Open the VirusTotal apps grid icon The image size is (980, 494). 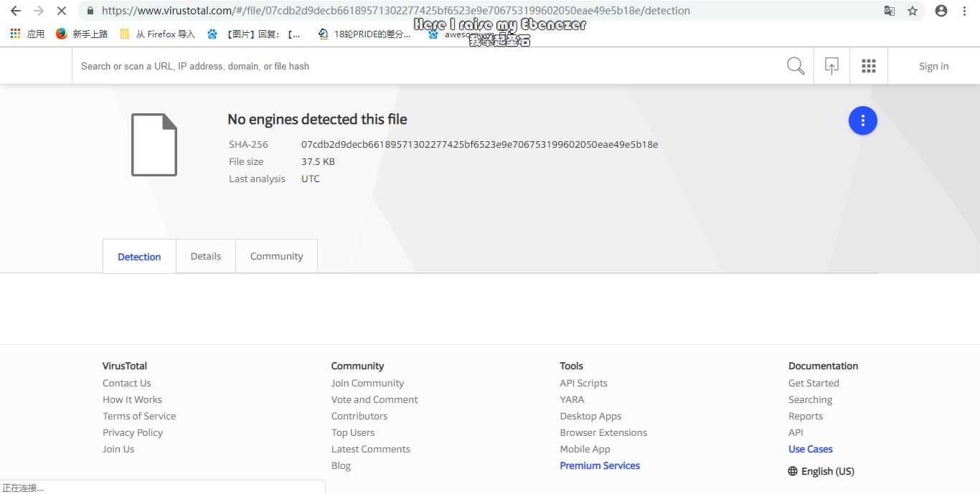(869, 66)
